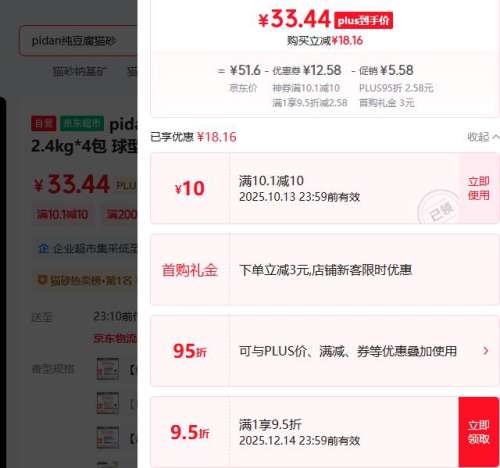Collapse the discount list with 收起
Image resolution: width=500 pixels, height=468 pixels.
tap(483, 137)
